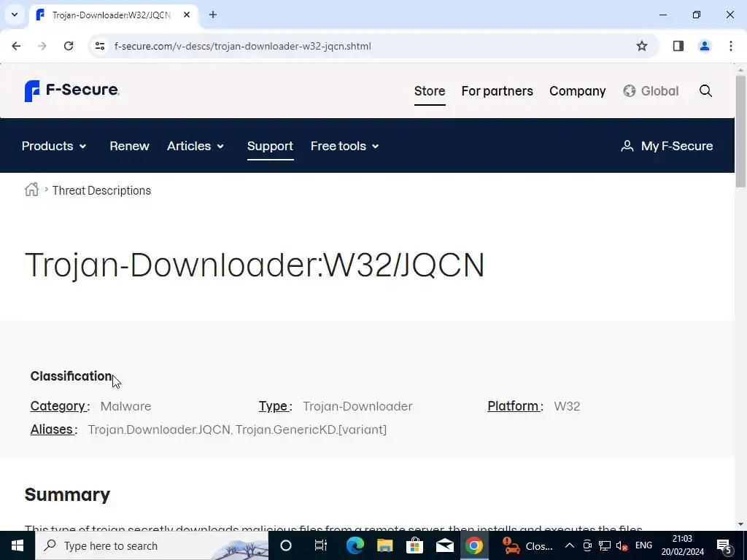Click the W32 platform value
The height and width of the screenshot is (560, 747).
[567, 406]
